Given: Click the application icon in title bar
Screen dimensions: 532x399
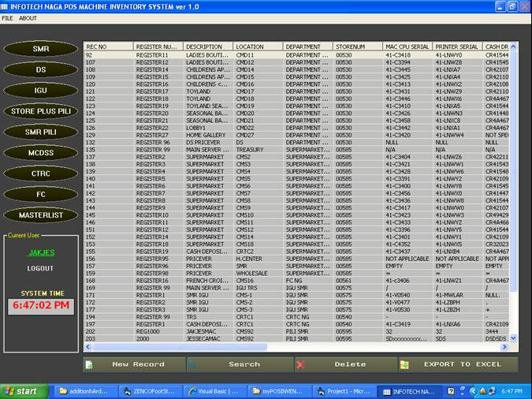Looking at the screenshot, I should (x=5, y=6).
